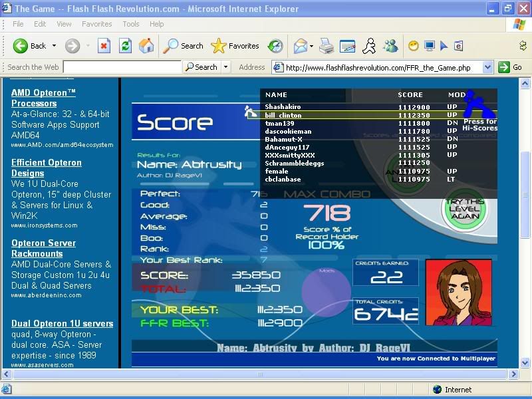Open the File menu
Image resolution: width=532 pixels, height=399 pixels.
(x=19, y=24)
